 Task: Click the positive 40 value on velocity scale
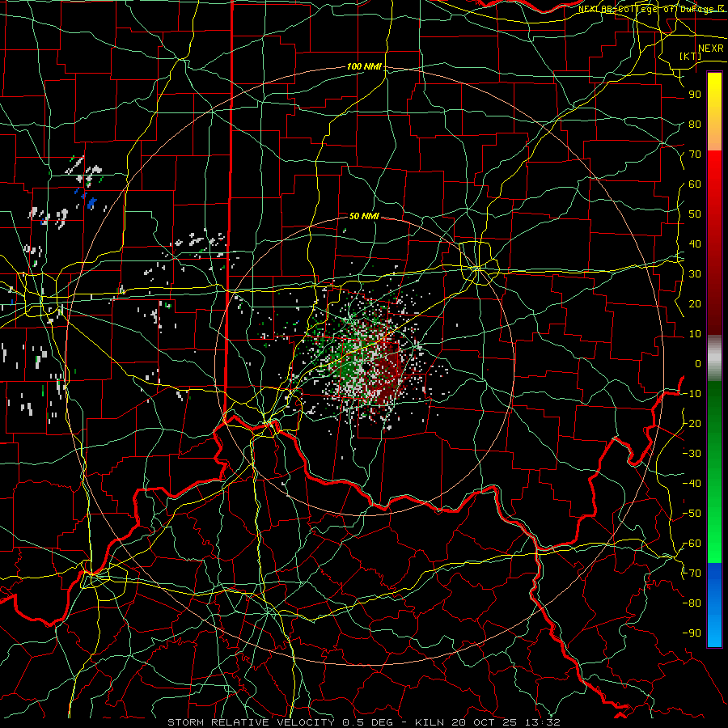tap(695, 243)
